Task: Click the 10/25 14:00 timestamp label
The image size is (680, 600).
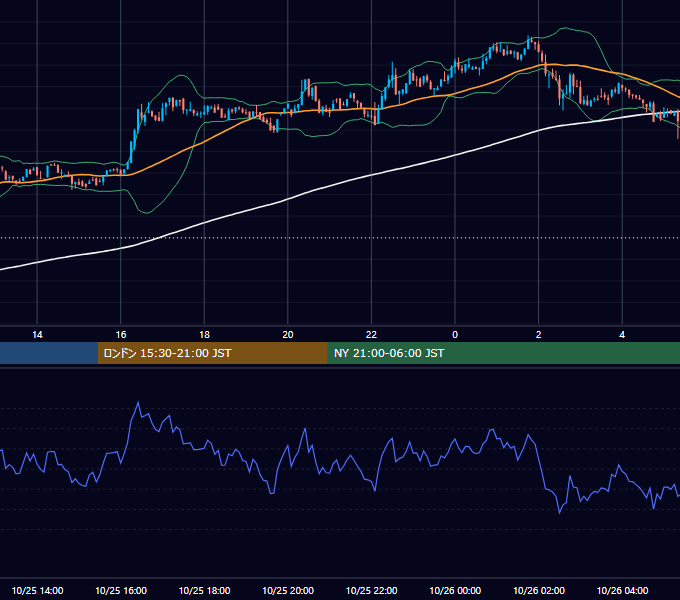Action: click(x=37, y=590)
